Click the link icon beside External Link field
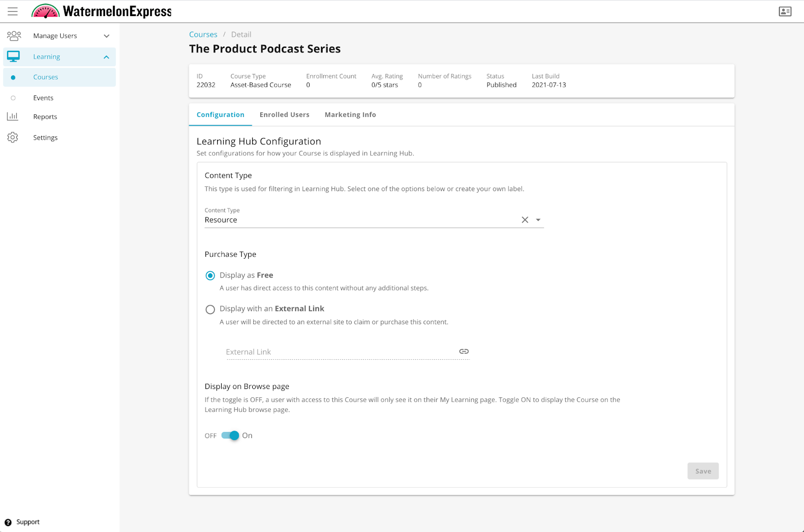Viewport: 804px width, 532px height. tap(463, 351)
